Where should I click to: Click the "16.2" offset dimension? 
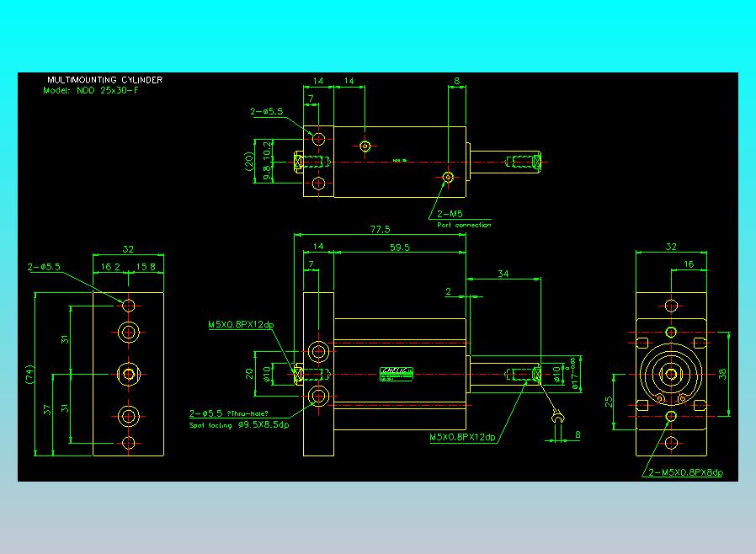110,267
